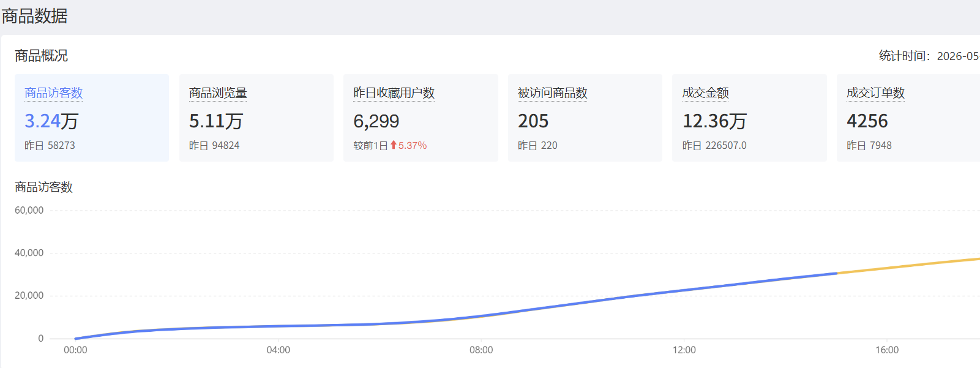Click the 昨日 58273 comparison text
Viewport: 980px width, 368px height.
click(x=50, y=146)
